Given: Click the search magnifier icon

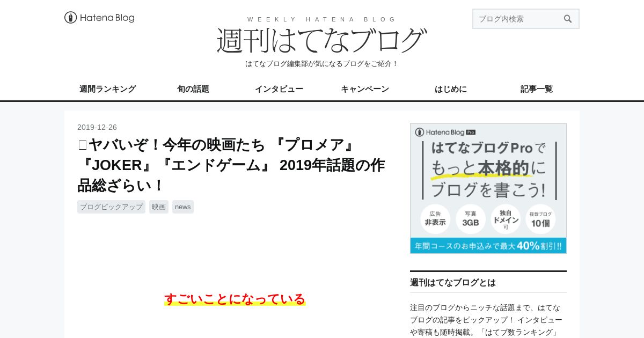Looking at the screenshot, I should click(568, 19).
